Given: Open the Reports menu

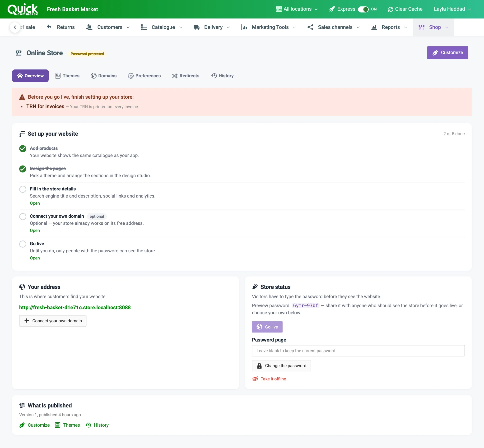Looking at the screenshot, I should click(389, 28).
